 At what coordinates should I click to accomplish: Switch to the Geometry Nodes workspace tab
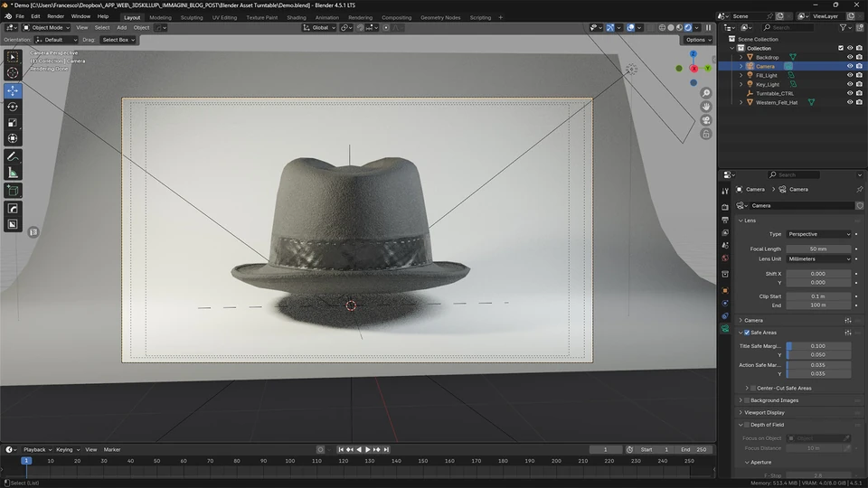[x=440, y=18]
